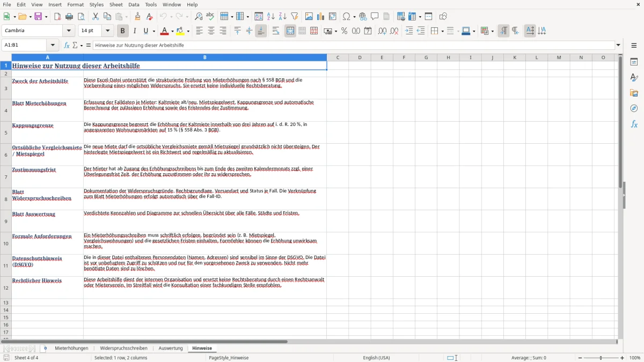Image resolution: width=644 pixels, height=362 pixels.
Task: Apply red font color swatch
Action: (165, 31)
